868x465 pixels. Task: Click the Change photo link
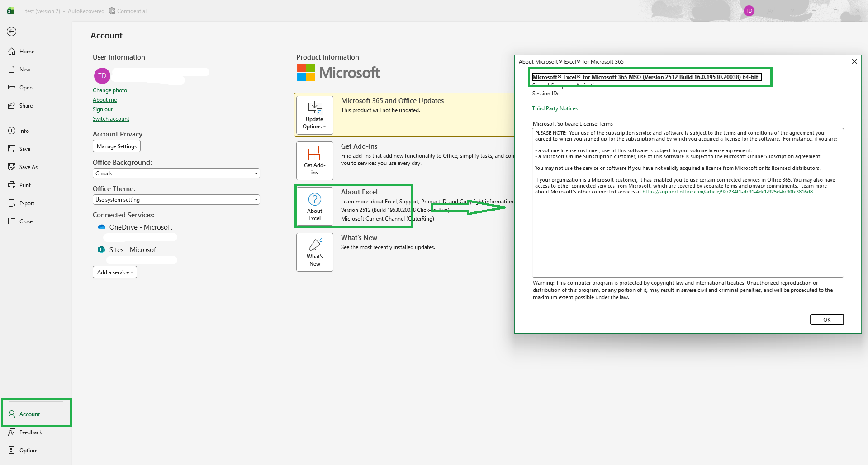coord(110,90)
